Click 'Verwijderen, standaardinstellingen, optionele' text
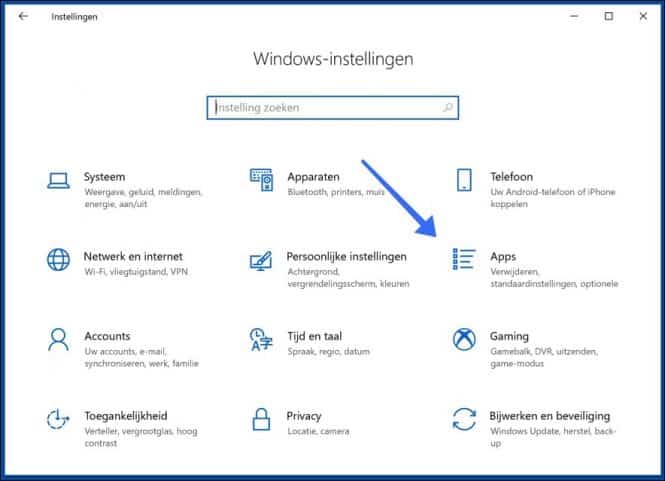The height and width of the screenshot is (481, 665). [x=554, y=278]
